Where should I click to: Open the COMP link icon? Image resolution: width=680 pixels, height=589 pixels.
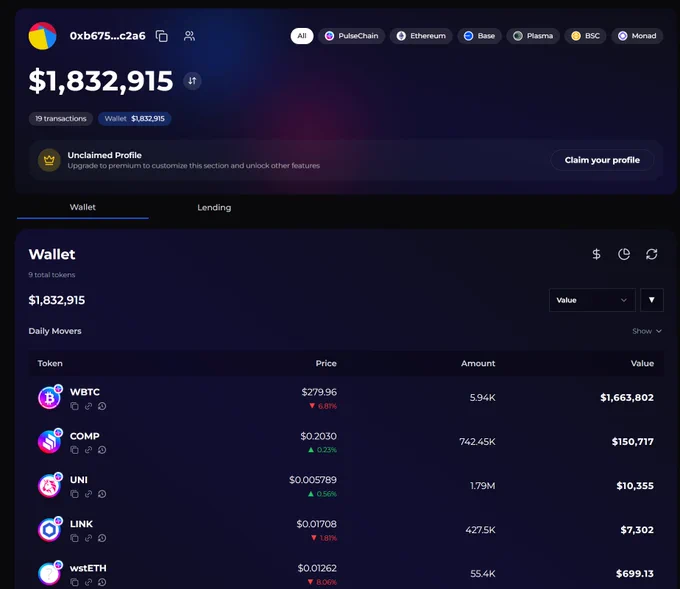88,450
